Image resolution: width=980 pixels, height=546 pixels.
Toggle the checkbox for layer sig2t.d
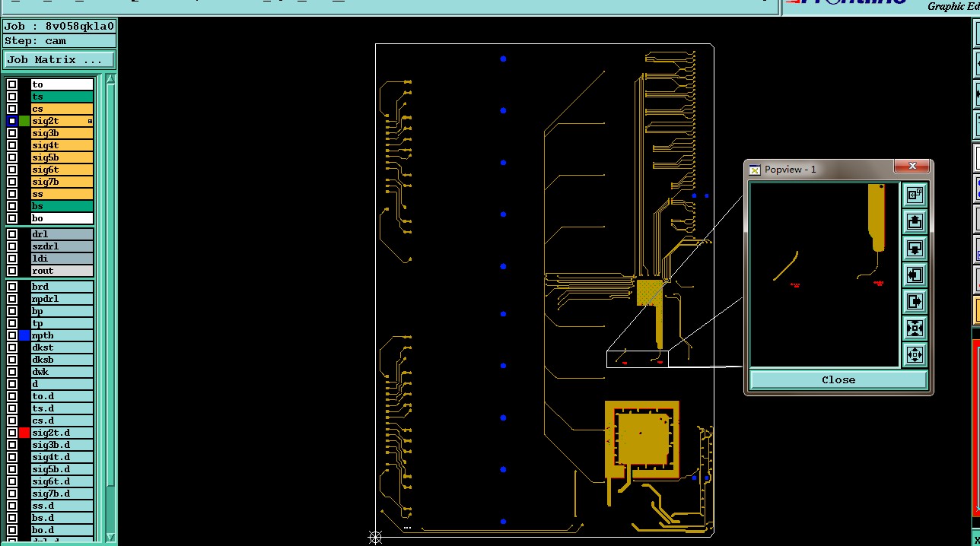tap(12, 433)
